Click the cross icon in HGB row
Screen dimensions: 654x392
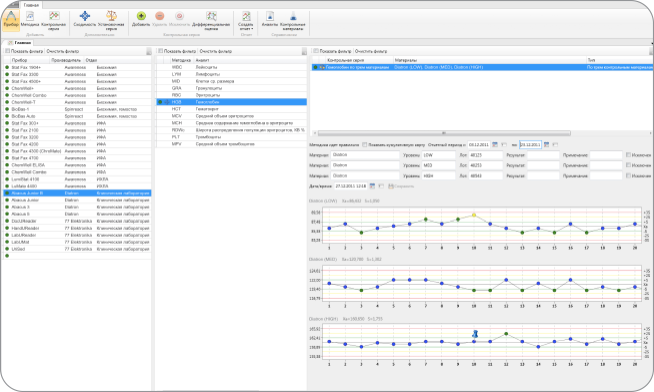pos(167,102)
